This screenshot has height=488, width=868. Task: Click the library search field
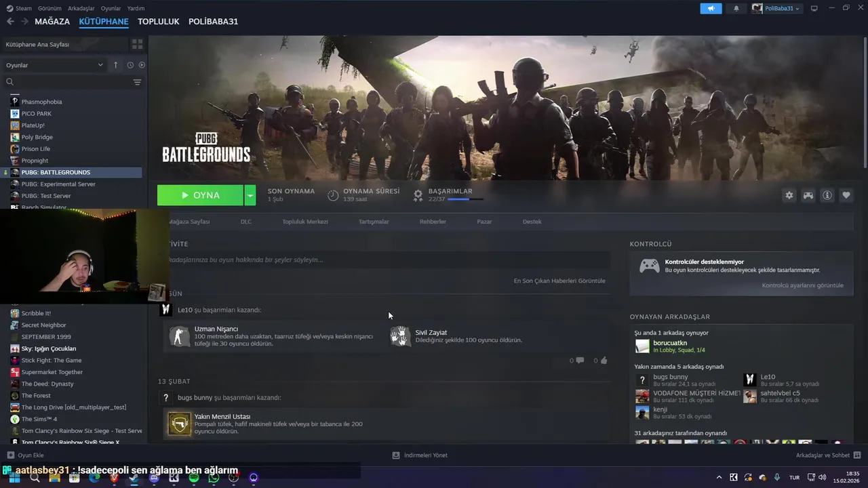68,82
